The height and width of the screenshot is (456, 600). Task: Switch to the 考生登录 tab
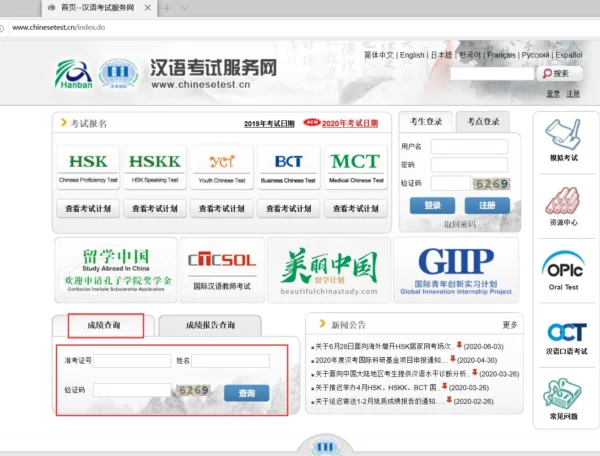[x=426, y=122]
